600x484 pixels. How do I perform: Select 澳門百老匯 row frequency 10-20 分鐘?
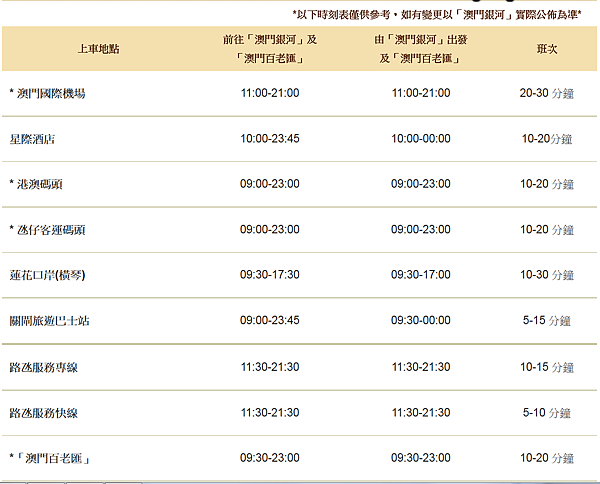click(x=547, y=458)
